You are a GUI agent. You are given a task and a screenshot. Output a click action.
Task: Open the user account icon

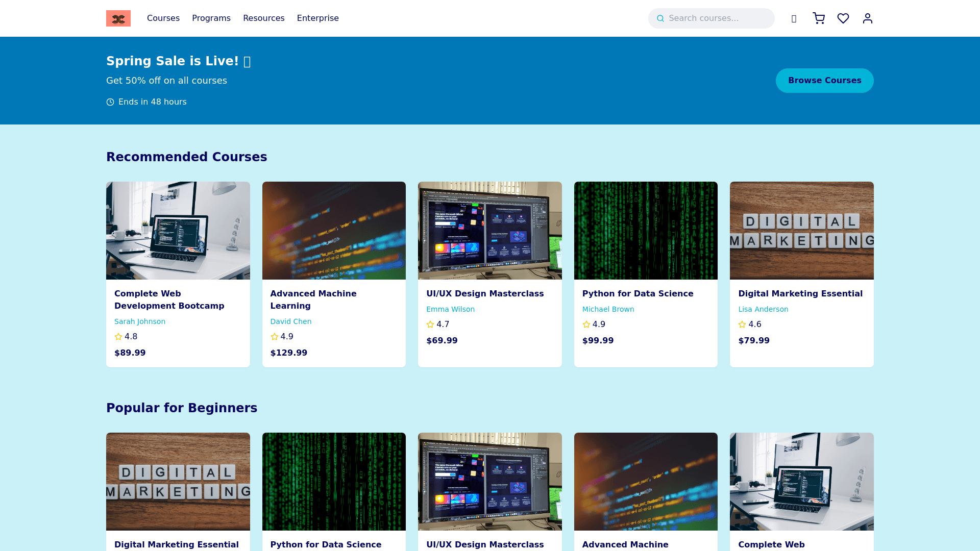pos(868,18)
